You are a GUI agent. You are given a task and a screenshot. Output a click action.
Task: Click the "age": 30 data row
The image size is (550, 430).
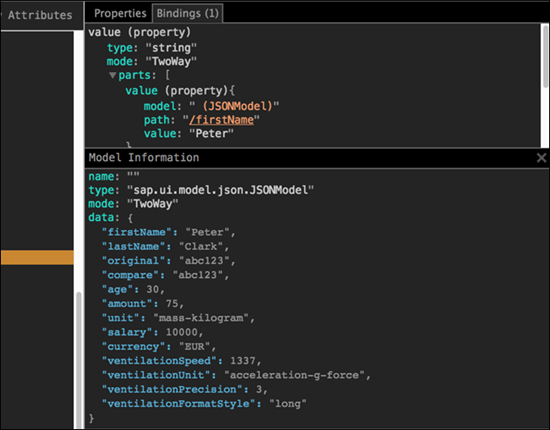tap(133, 289)
